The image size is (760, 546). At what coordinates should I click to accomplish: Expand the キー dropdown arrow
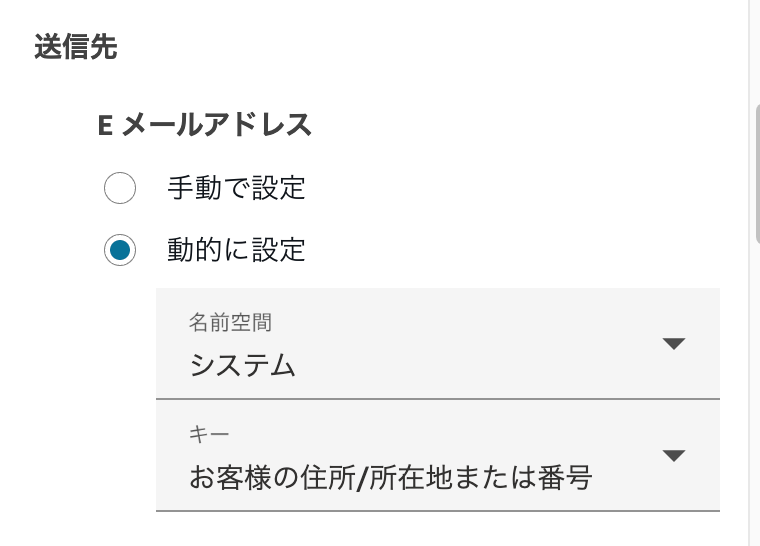tap(674, 456)
